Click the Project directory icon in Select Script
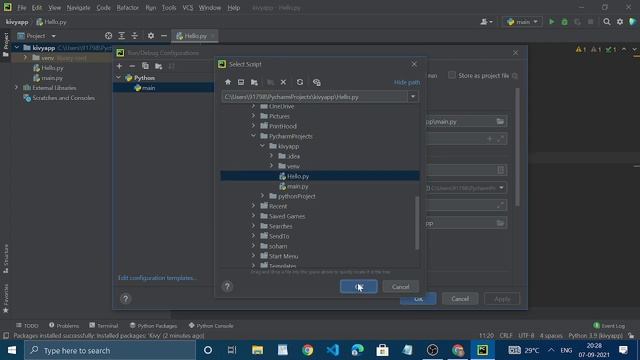Viewport: 640px width, 360px height. [x=254, y=82]
